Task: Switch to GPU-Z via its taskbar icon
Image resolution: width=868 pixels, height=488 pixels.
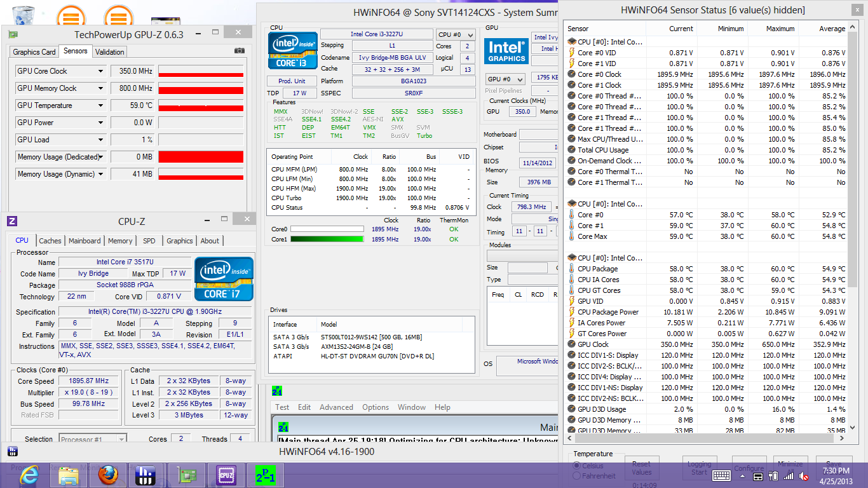Action: (x=187, y=475)
